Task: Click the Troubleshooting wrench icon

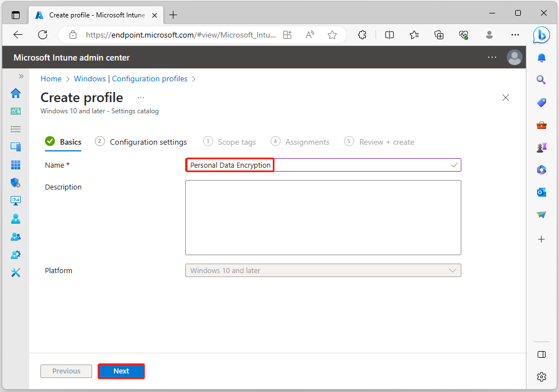Action: [16, 272]
